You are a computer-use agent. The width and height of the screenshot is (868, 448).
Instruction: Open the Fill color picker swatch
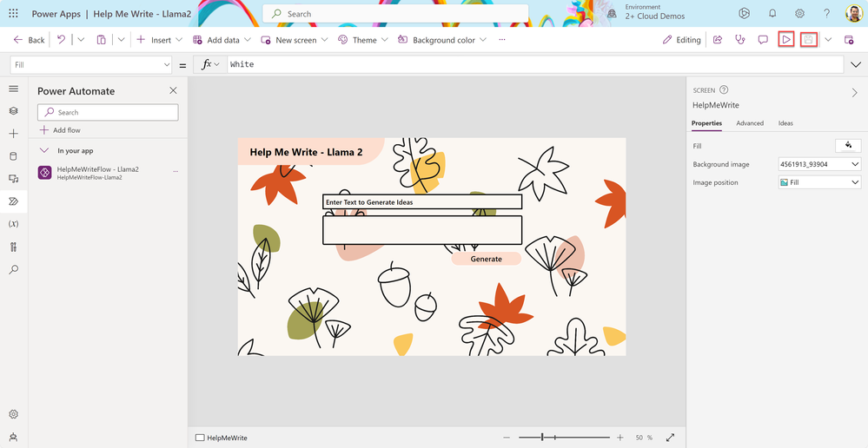pyautogui.click(x=848, y=146)
